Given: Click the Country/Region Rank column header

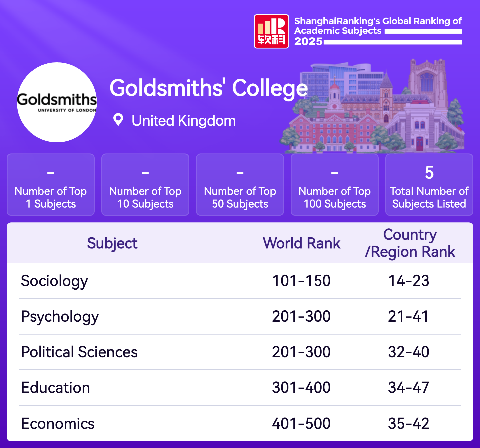Looking at the screenshot, I should click(410, 243).
